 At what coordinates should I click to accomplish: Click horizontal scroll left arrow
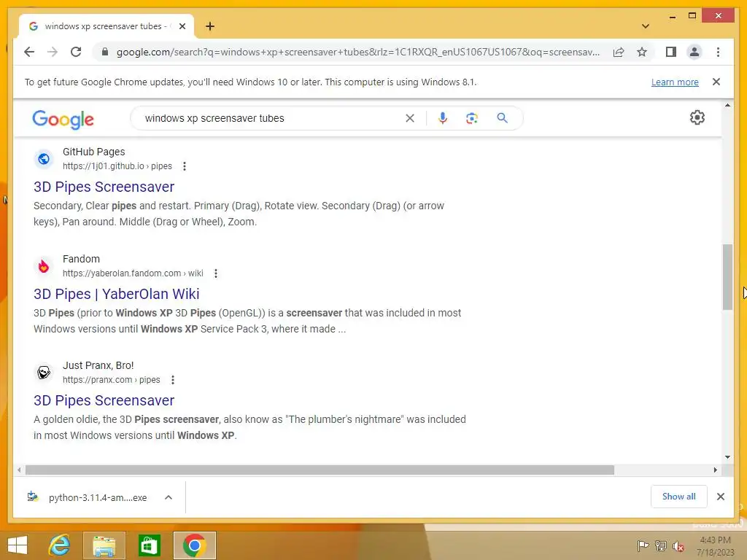pyautogui.click(x=19, y=470)
